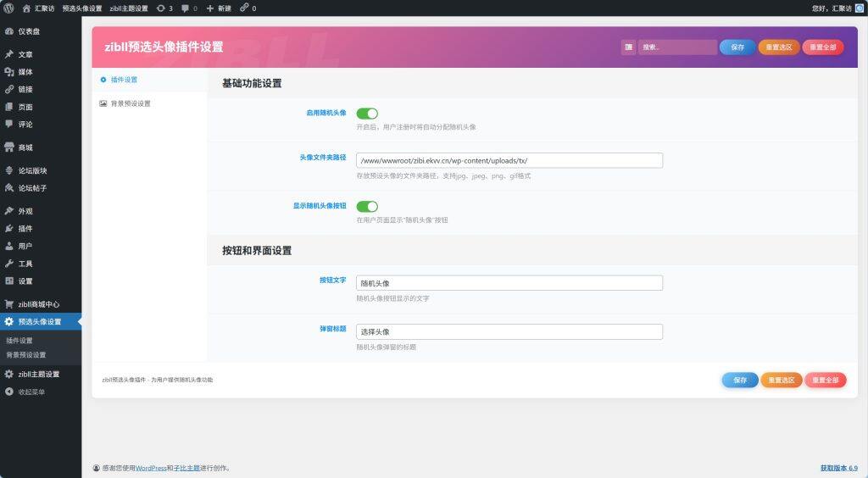Click the expand-all icon beside search
Screen dimensions: 868x478
[628, 47]
